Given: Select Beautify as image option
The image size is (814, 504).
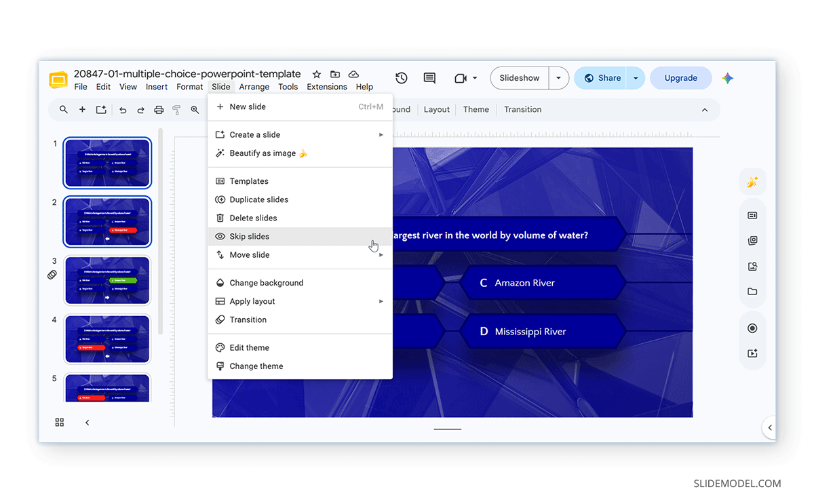Looking at the screenshot, I should coord(300,153).
